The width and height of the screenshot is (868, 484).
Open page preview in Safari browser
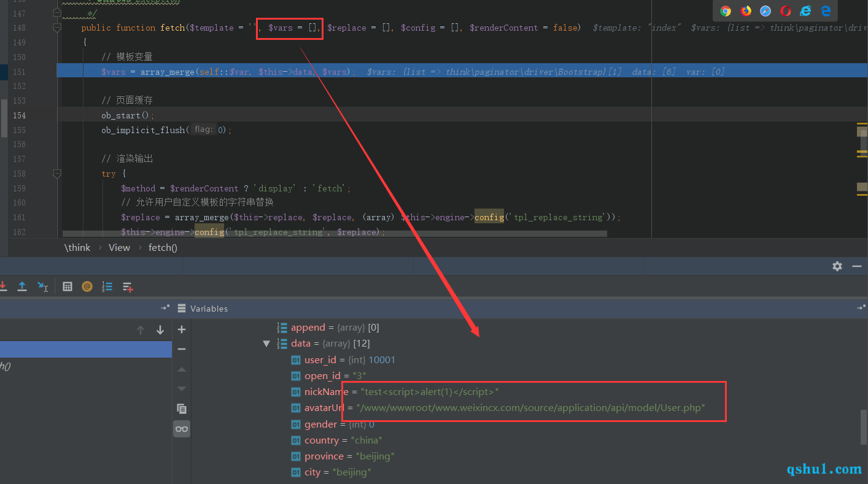765,11
